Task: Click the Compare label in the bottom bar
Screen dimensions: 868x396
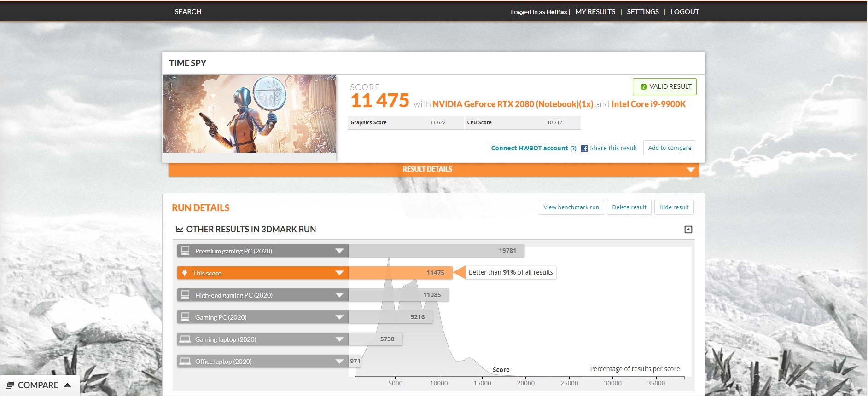Action: point(38,385)
